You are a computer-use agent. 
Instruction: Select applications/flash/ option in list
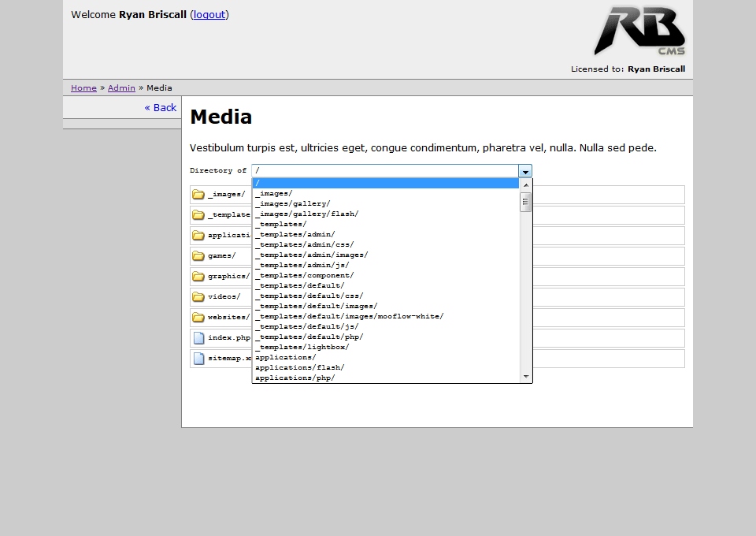[299, 367]
